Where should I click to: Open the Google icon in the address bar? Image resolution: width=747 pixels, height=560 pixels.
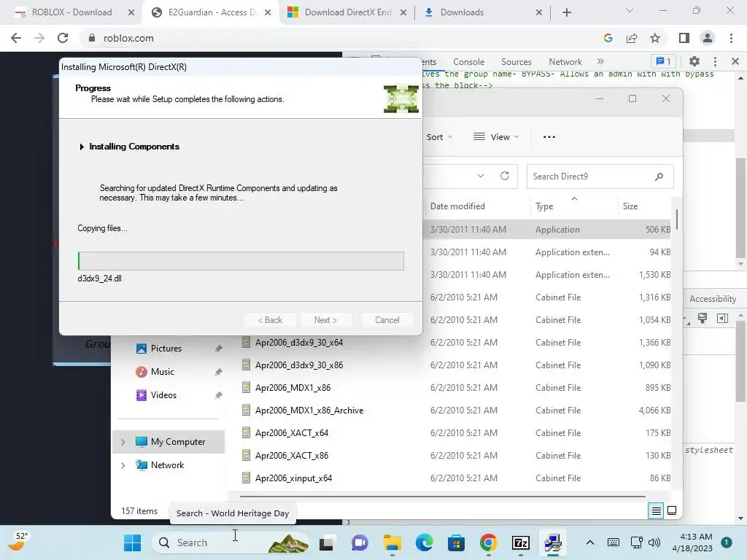[608, 38]
